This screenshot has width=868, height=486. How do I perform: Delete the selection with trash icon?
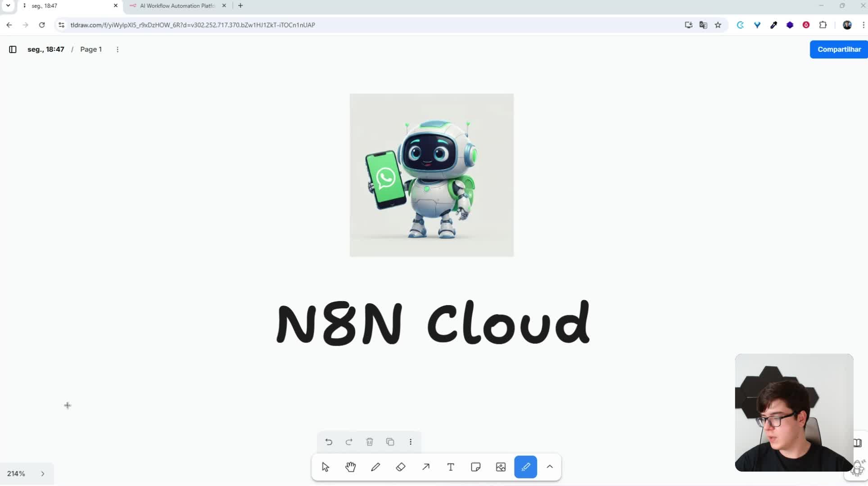point(369,442)
